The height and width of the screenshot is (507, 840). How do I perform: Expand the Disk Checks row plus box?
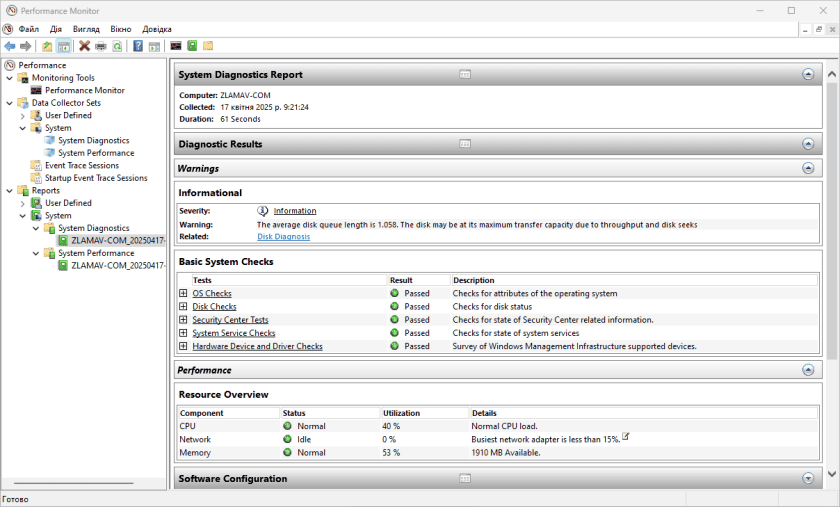pyautogui.click(x=183, y=307)
